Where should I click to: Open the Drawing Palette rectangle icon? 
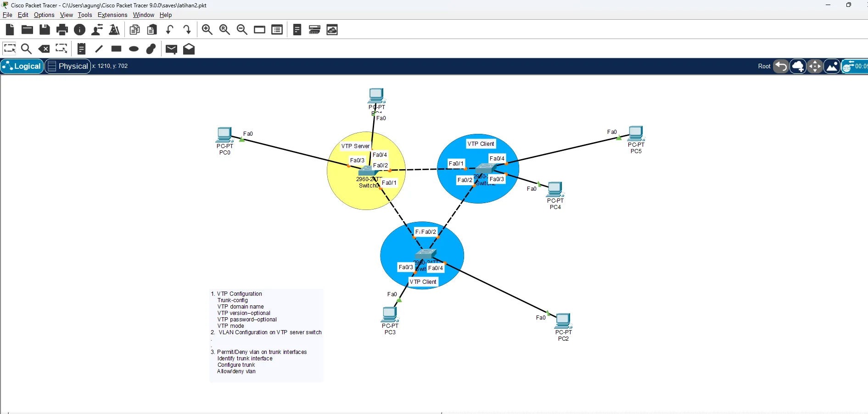[x=259, y=30]
